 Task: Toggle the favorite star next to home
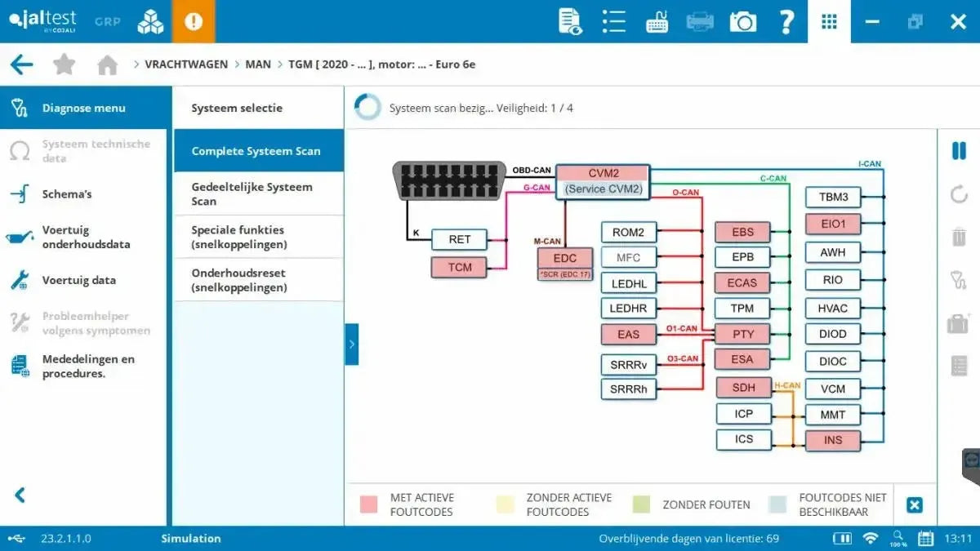point(64,64)
